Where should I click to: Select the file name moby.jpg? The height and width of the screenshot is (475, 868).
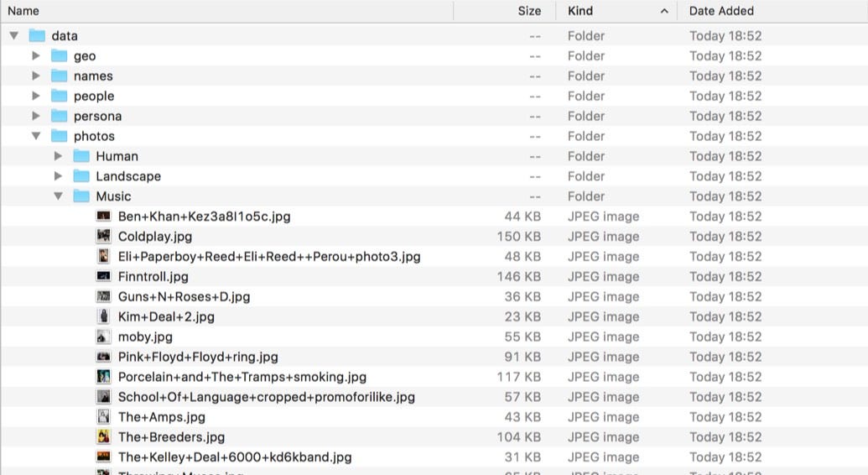[x=145, y=337]
